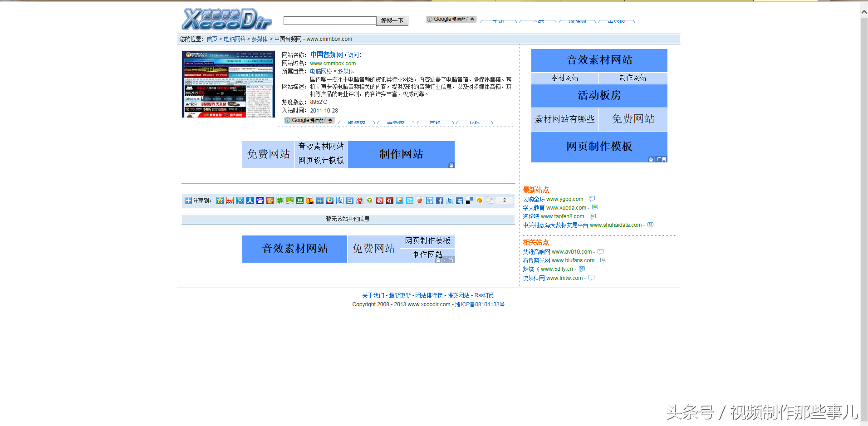
Task: Share to Baidu Tieba 贴 icon
Action: click(x=340, y=201)
